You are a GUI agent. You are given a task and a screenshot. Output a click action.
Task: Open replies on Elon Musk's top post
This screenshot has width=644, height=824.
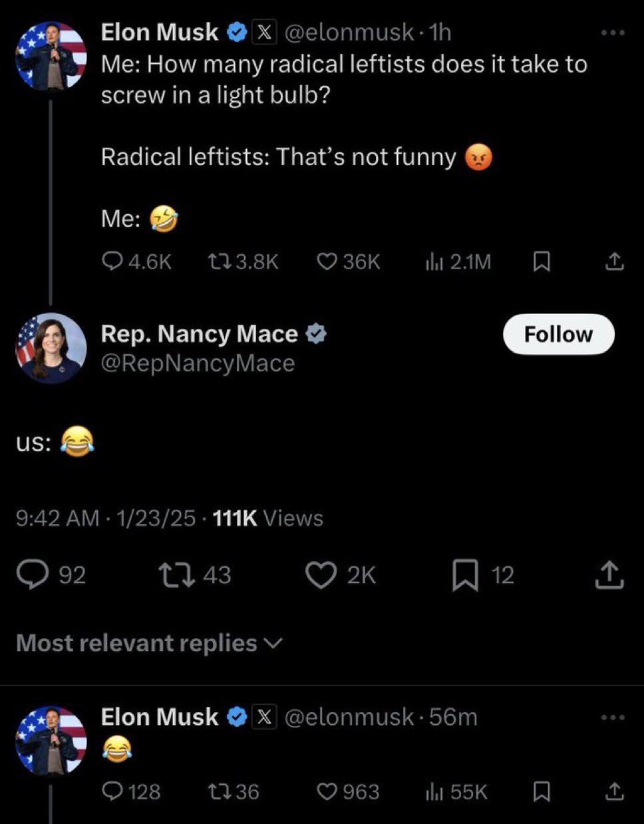pyautogui.click(x=111, y=262)
